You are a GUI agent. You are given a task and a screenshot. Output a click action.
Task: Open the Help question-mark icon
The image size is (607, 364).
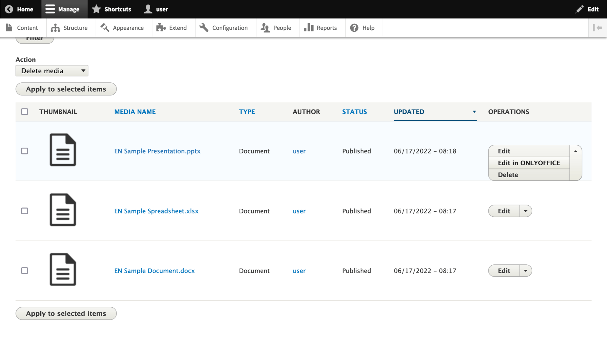pos(354,28)
